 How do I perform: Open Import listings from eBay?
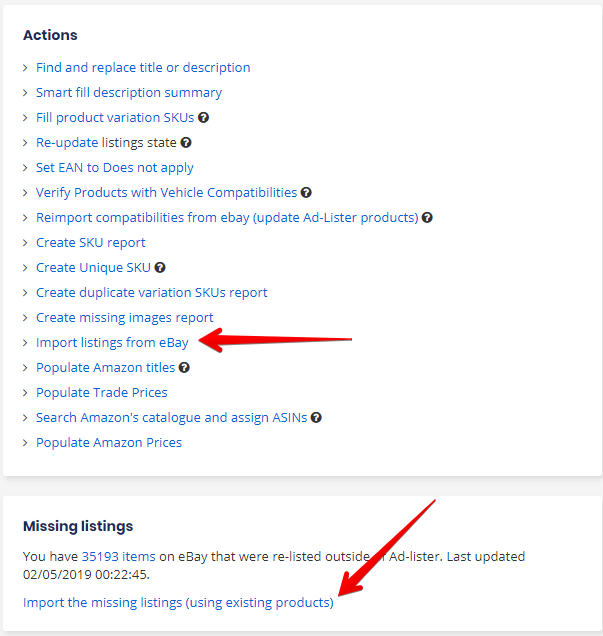pyautogui.click(x=112, y=343)
